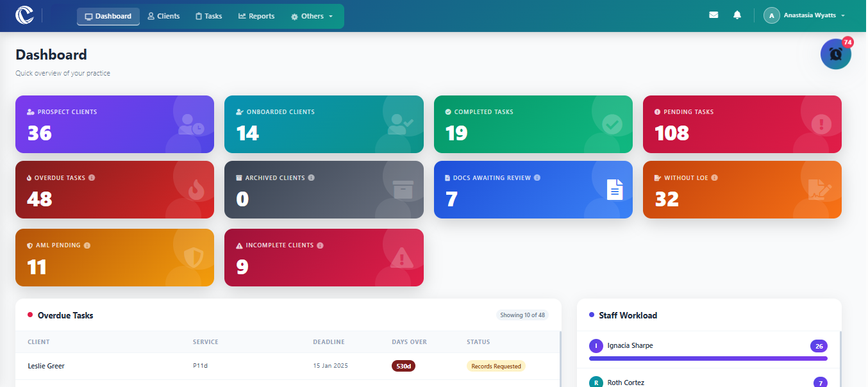Click the P11d service cell
The height and width of the screenshot is (387, 868).
201,366
